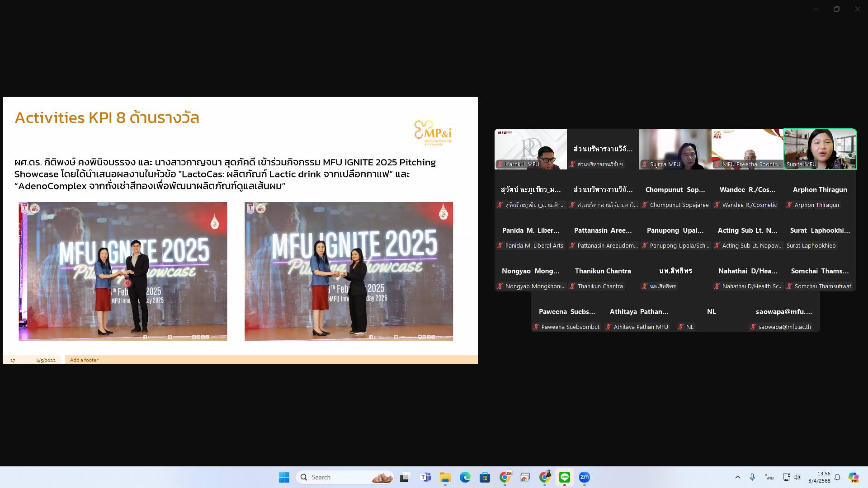Select Pattanasin Areeudom participant tile
This screenshot has height=488, width=868.
pyautogui.click(x=603, y=230)
